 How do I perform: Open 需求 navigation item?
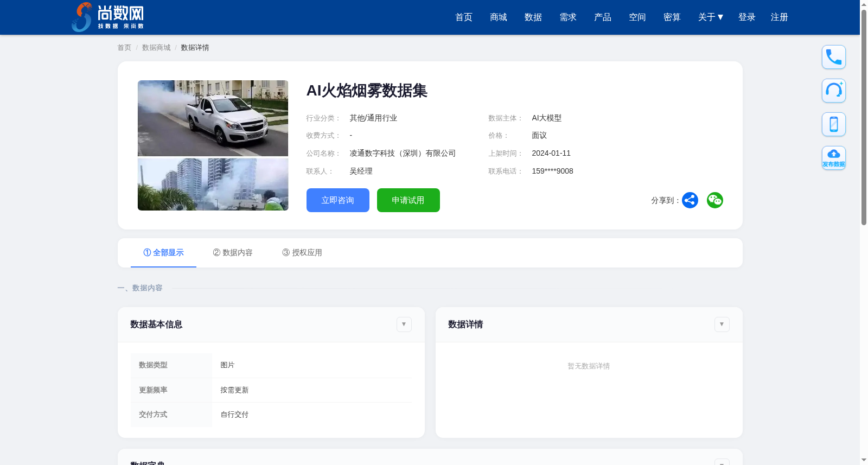point(568,17)
